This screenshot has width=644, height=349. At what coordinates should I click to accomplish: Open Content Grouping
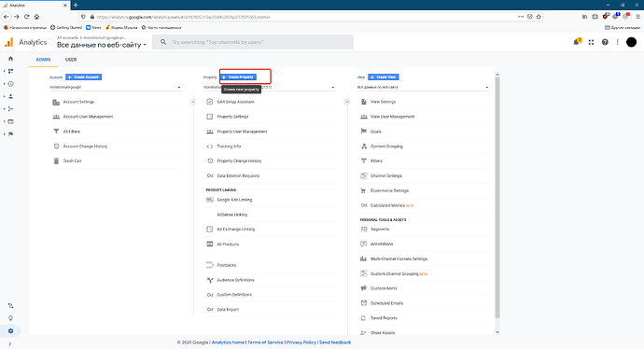click(387, 147)
